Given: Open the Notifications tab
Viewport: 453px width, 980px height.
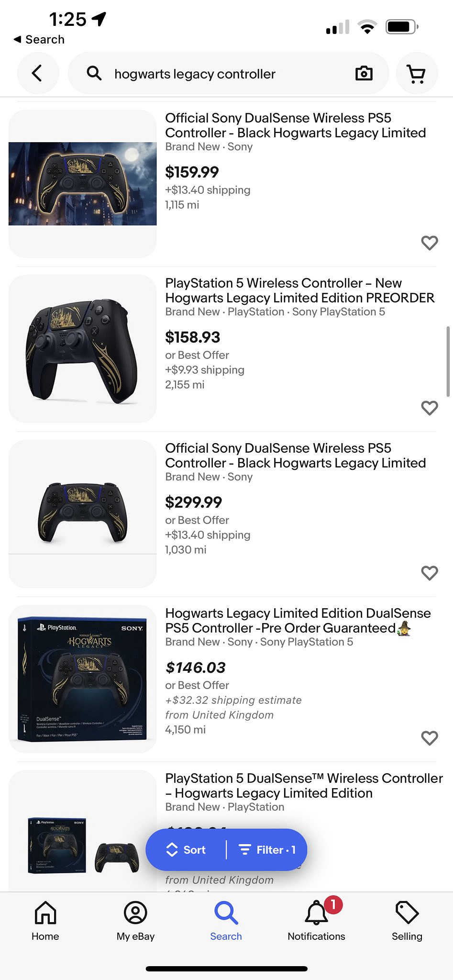Looking at the screenshot, I should [316, 921].
